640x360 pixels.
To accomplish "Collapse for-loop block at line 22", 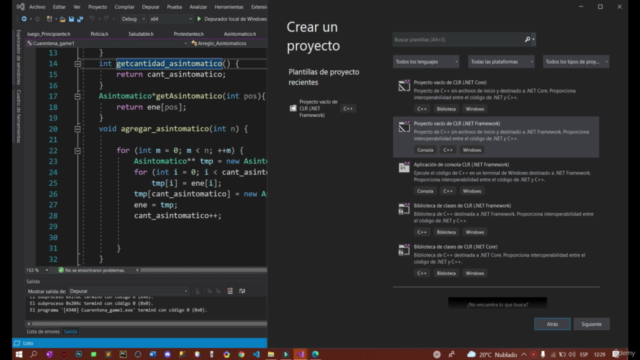I will click(x=77, y=151).
